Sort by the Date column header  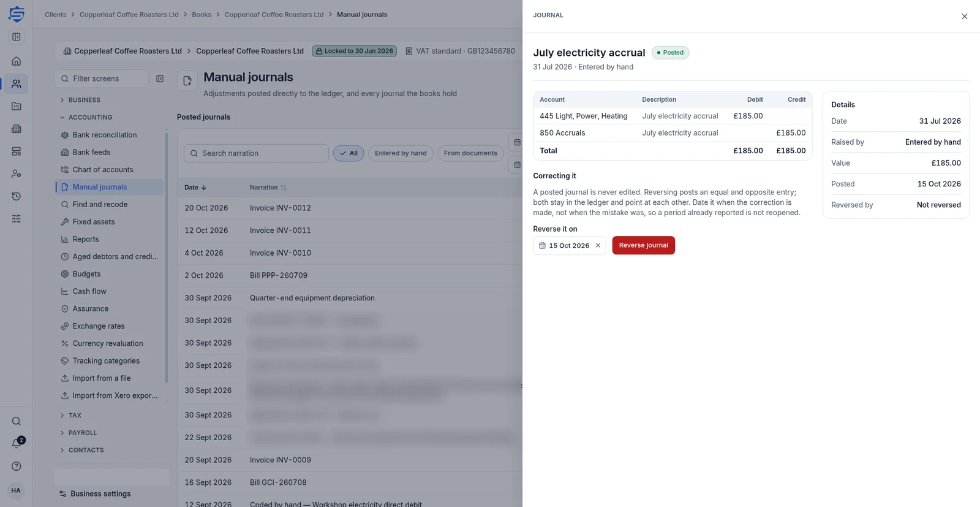coord(195,188)
